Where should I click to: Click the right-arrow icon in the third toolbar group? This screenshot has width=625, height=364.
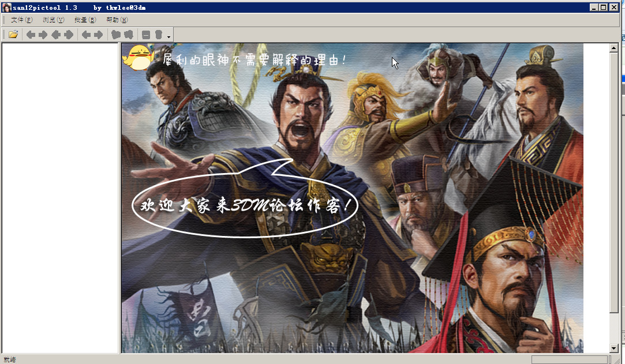coord(99,35)
